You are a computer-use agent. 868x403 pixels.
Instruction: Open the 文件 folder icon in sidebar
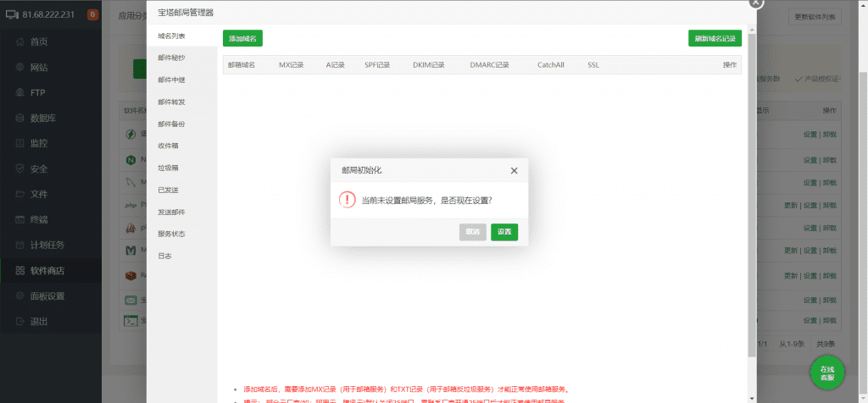tap(19, 194)
